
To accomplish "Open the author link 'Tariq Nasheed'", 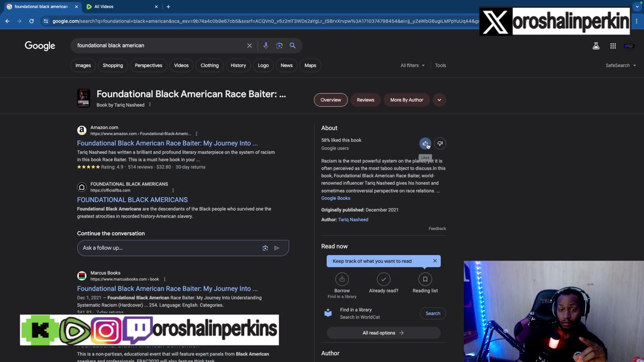I will (353, 220).
